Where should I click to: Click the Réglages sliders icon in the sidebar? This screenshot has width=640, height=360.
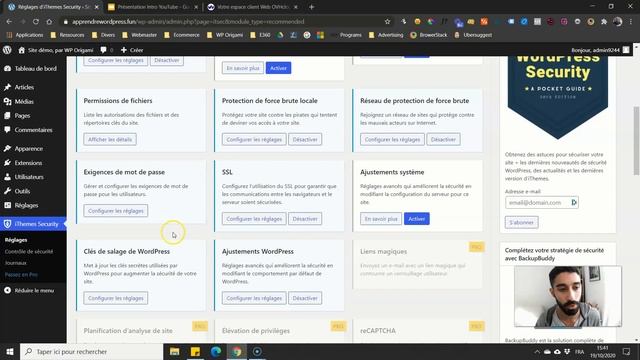click(x=7, y=205)
